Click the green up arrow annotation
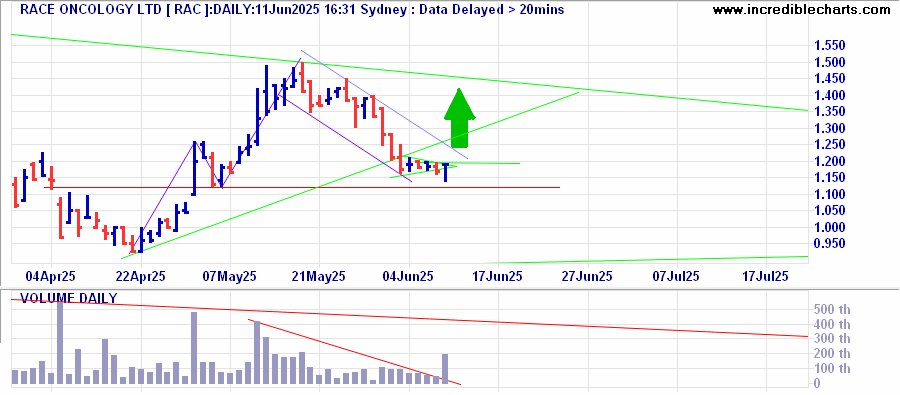This screenshot has height=395, width=900. coord(459,118)
